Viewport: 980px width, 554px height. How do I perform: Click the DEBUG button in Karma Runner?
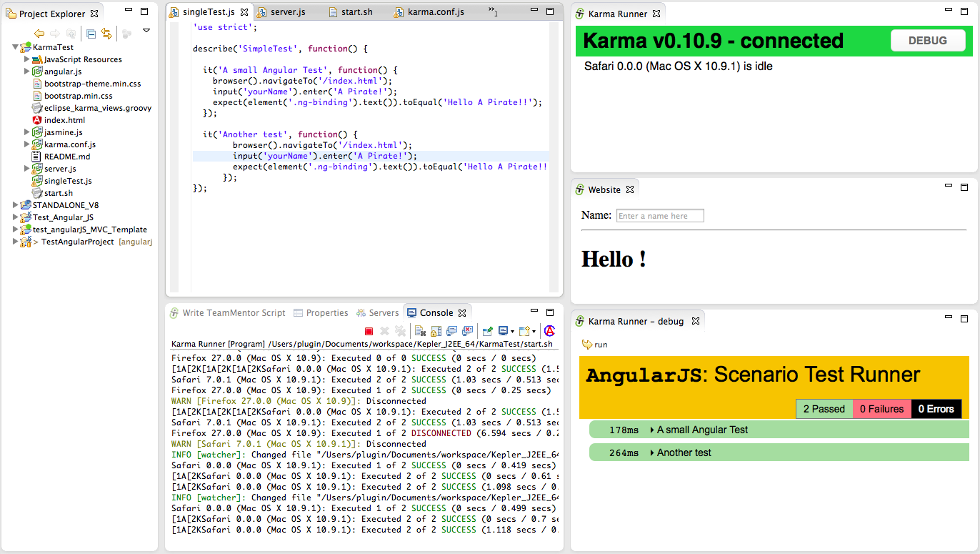pyautogui.click(x=928, y=41)
